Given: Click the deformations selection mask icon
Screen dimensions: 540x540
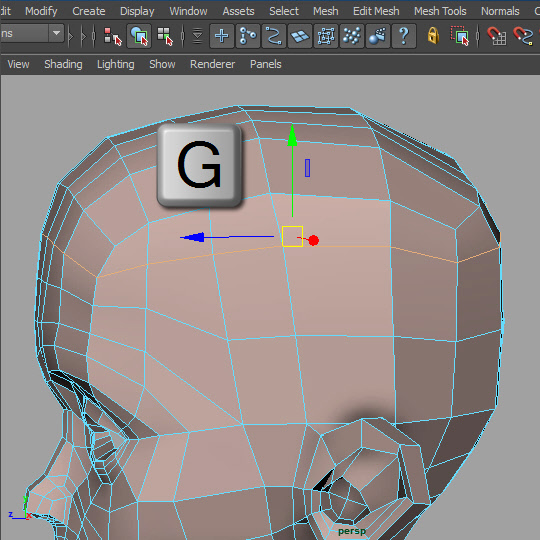Looking at the screenshot, I should 326,36.
